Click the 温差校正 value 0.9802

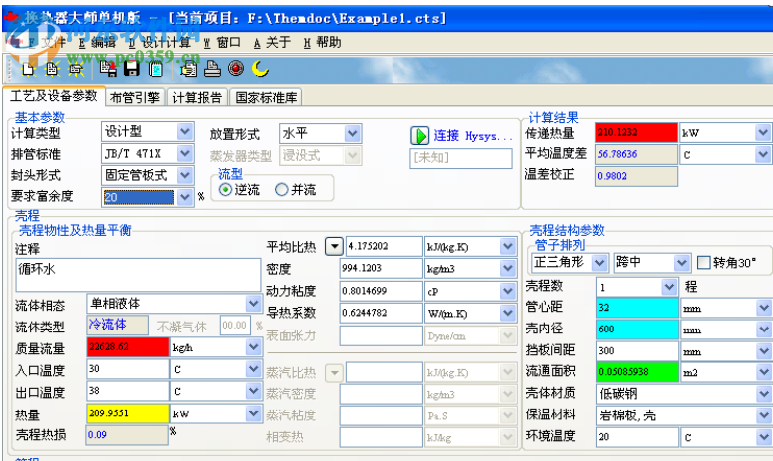coord(636,176)
